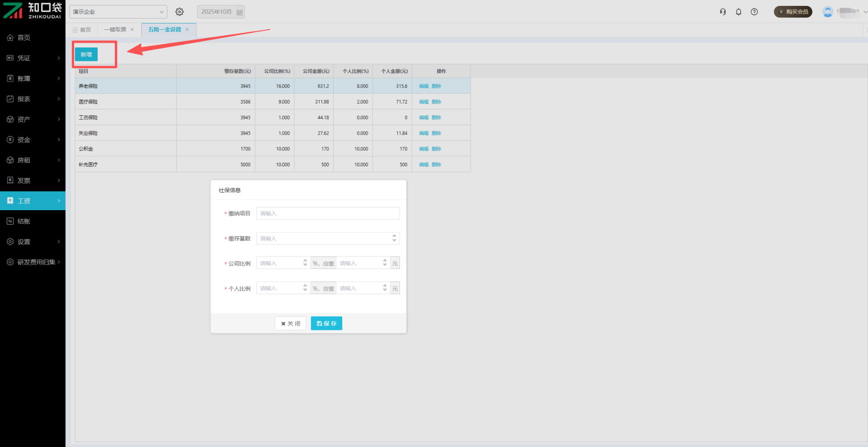Expand the 研发费用归集 sidebar menu
Image resolution: width=868 pixels, height=447 pixels.
coord(33,262)
